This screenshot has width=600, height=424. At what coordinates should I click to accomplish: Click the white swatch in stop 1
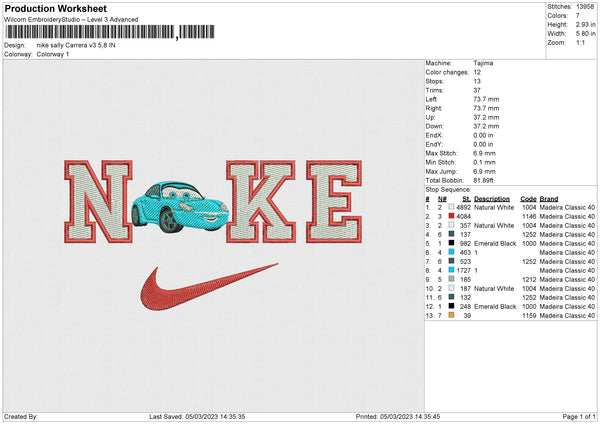tap(452, 207)
